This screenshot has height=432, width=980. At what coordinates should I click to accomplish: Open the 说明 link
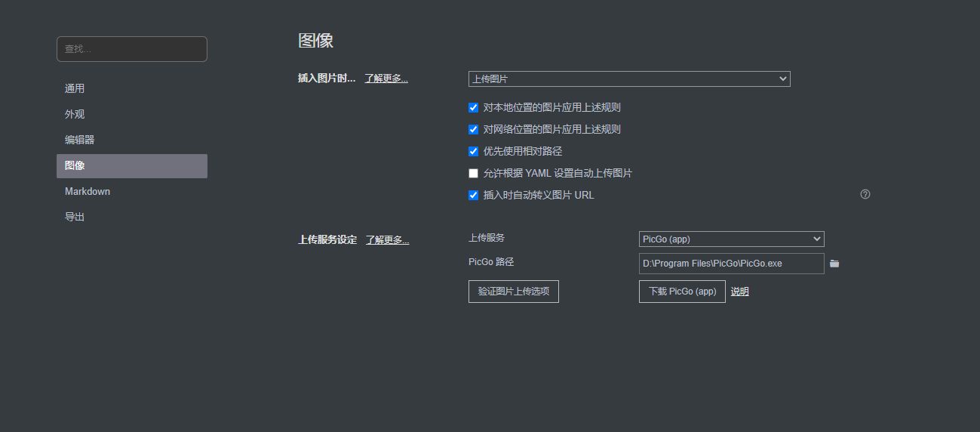(739, 292)
